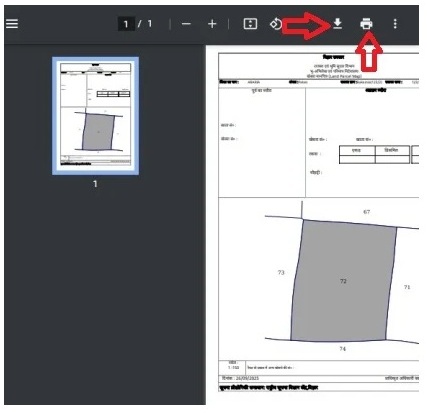Click the fit to page icon
This screenshot has height=413, width=427.
click(250, 24)
